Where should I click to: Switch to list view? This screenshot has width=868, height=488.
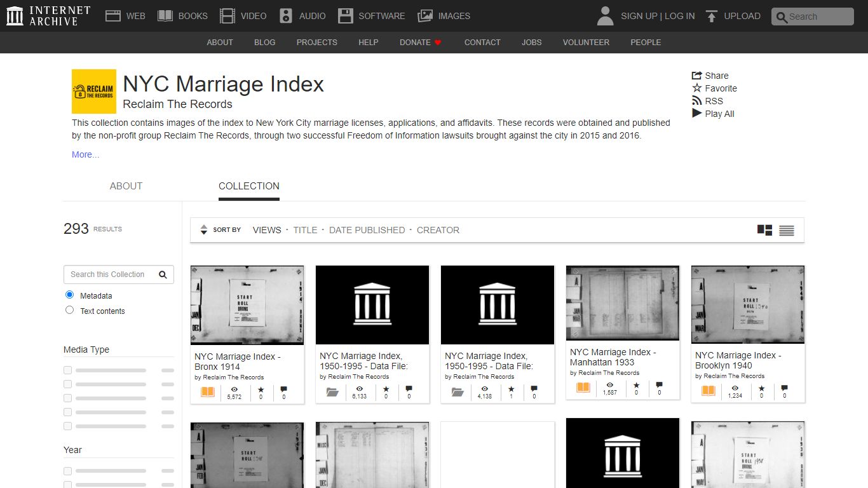(787, 230)
